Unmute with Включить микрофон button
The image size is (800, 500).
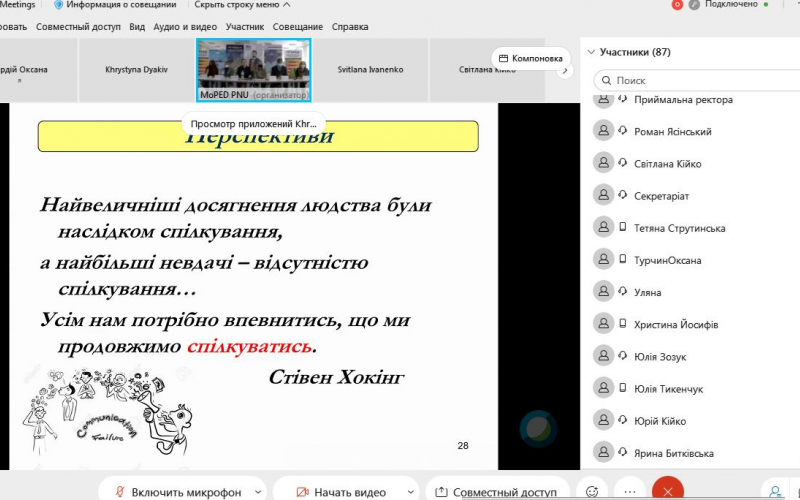click(x=178, y=492)
